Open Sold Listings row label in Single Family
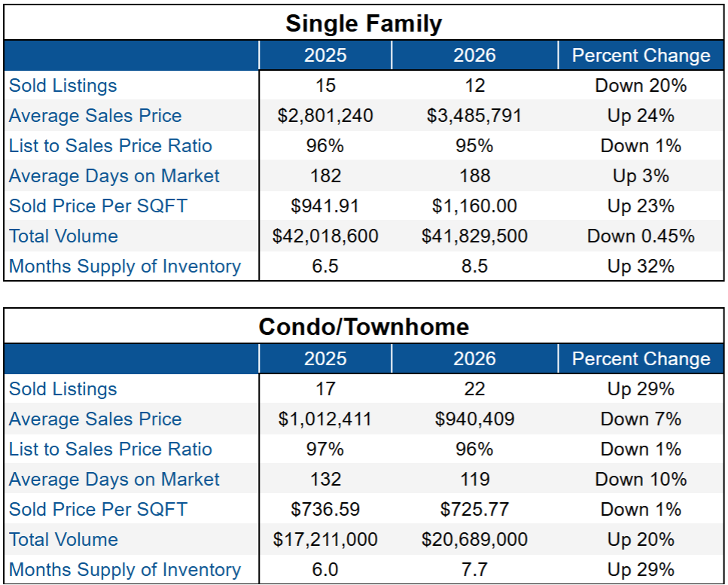Image resolution: width=728 pixels, height=585 pixels. (63, 86)
